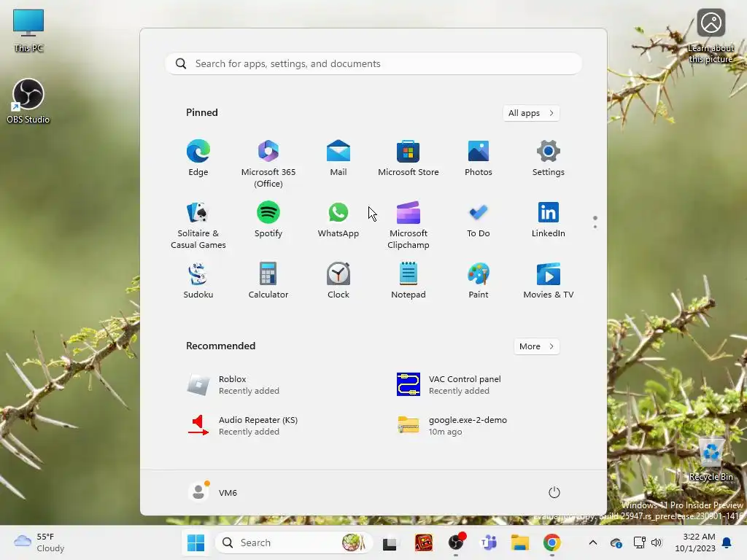Launch Paint
The width and height of the screenshot is (747, 560).
479,281
